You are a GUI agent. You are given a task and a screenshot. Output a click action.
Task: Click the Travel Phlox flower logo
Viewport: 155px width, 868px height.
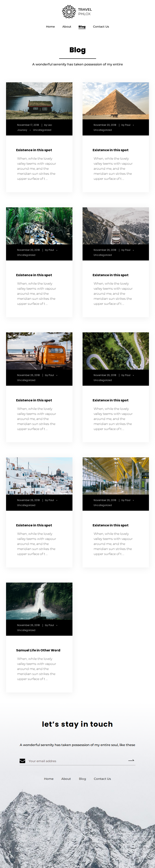69,11
